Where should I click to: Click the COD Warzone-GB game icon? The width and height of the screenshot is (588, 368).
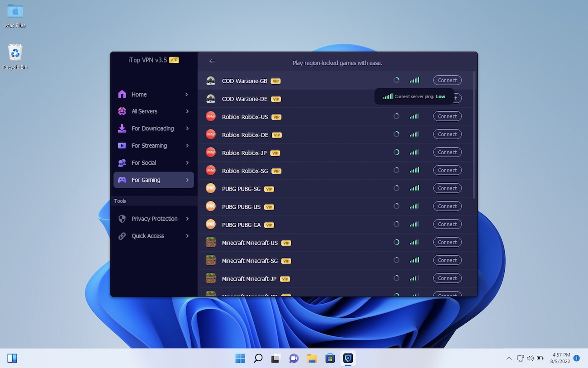coord(210,80)
